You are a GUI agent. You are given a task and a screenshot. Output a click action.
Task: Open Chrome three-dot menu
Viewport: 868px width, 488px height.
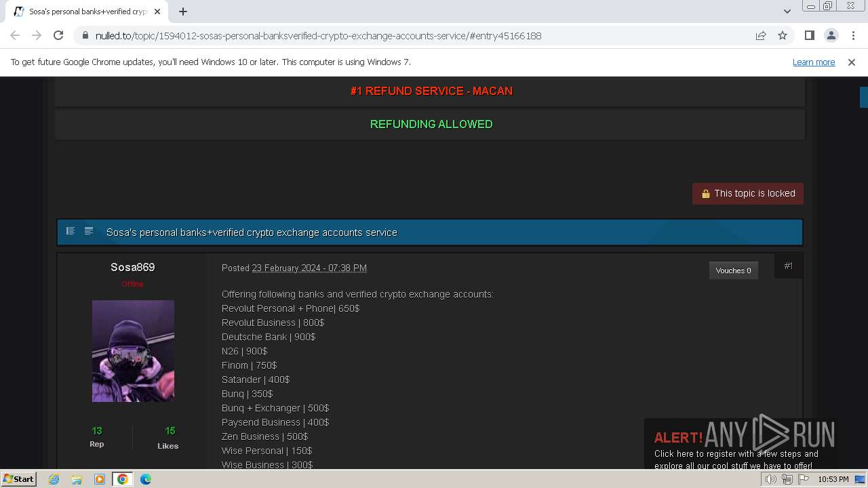(852, 36)
